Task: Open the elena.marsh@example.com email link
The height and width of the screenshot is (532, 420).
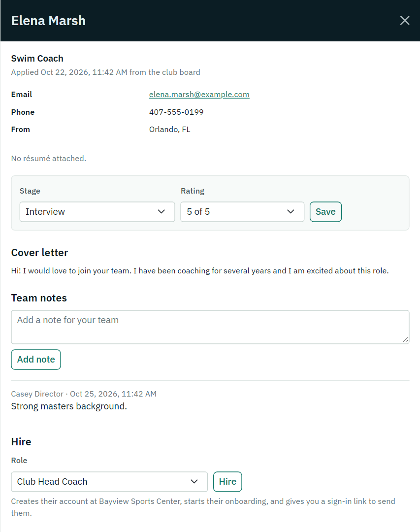Action: coord(199,94)
